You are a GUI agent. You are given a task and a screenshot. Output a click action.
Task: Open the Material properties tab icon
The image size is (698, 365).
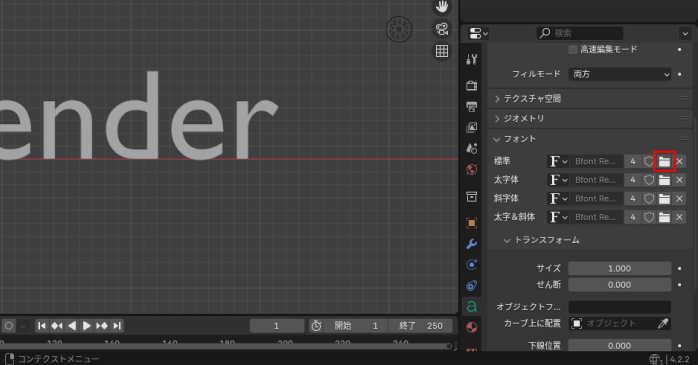click(471, 328)
